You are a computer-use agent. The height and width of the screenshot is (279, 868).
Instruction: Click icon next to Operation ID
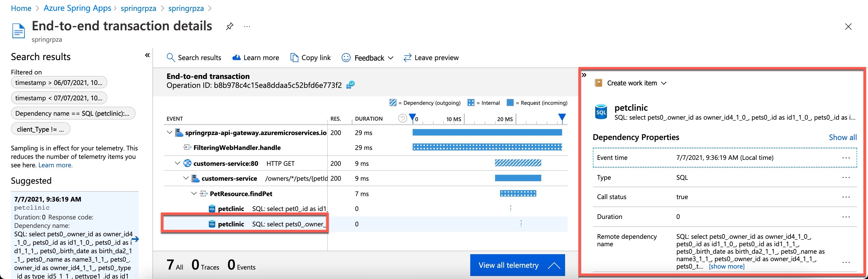(x=350, y=85)
